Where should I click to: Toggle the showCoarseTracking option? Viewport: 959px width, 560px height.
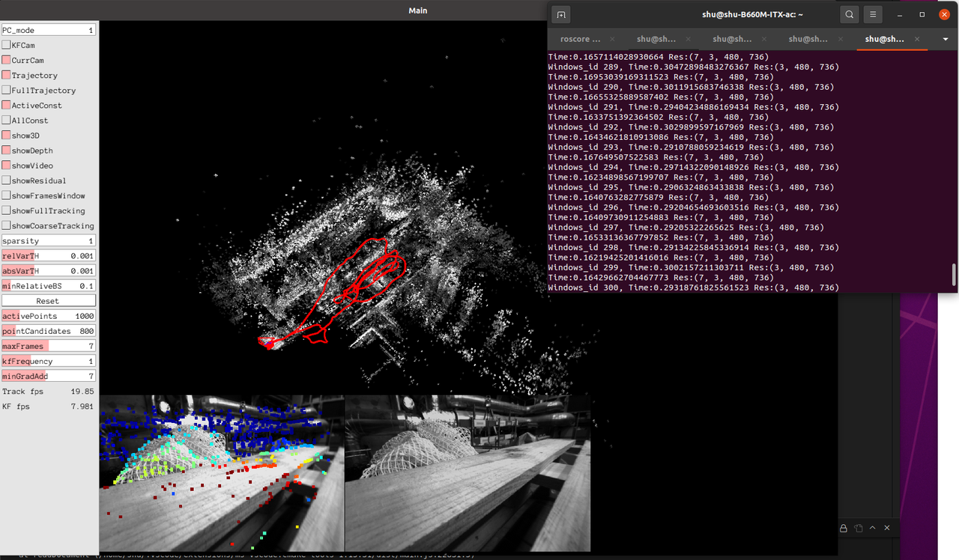tap(7, 225)
